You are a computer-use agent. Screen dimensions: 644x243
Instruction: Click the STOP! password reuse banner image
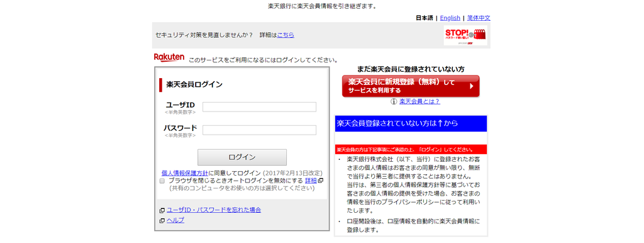point(465,35)
